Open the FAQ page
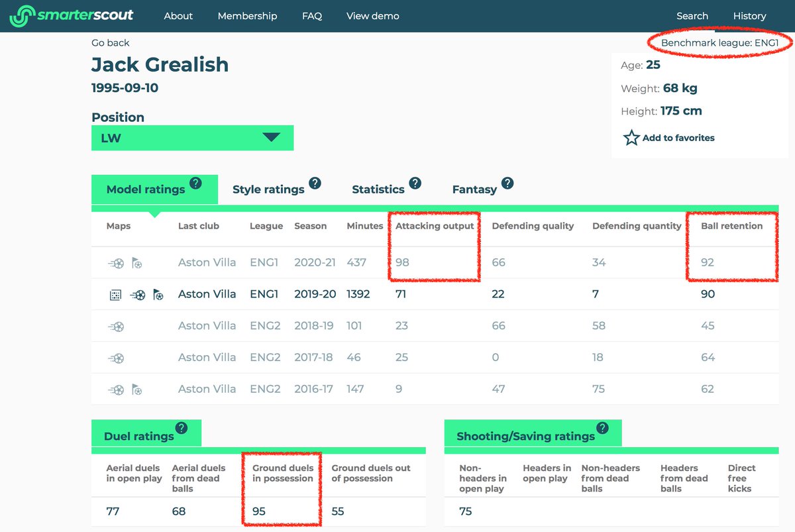Screen dimensions: 795x532 (x=312, y=16)
